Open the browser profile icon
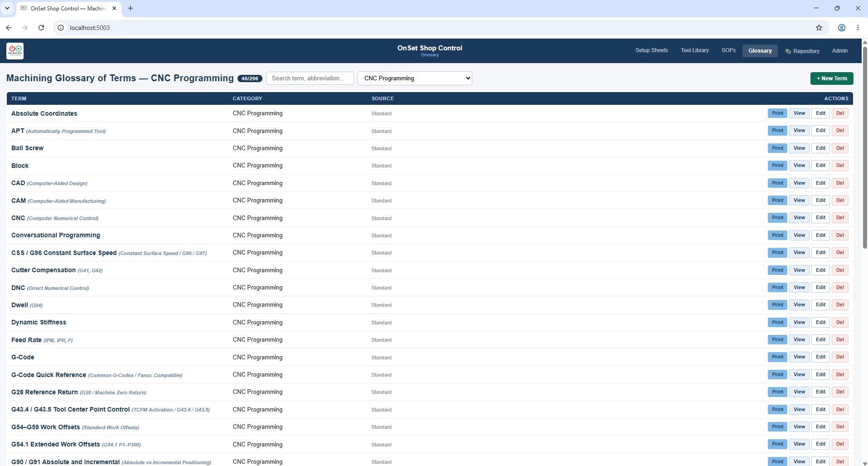The height and width of the screenshot is (466, 868). coord(841,28)
